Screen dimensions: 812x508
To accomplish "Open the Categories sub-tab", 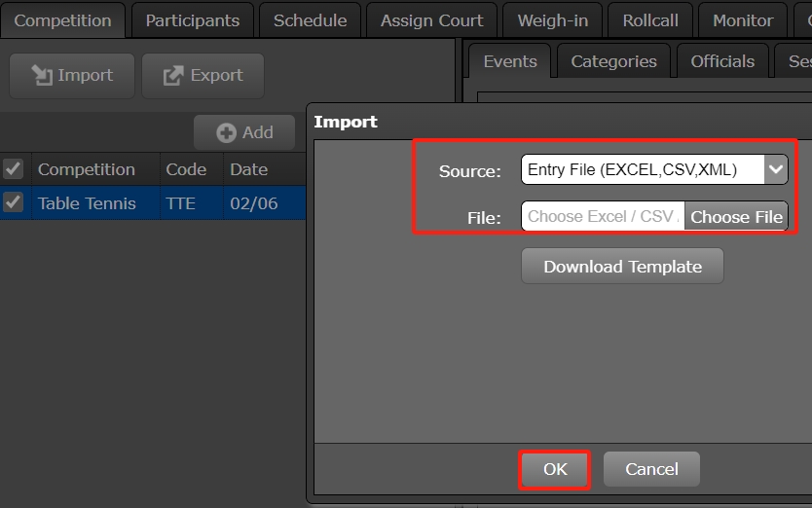I will click(613, 61).
